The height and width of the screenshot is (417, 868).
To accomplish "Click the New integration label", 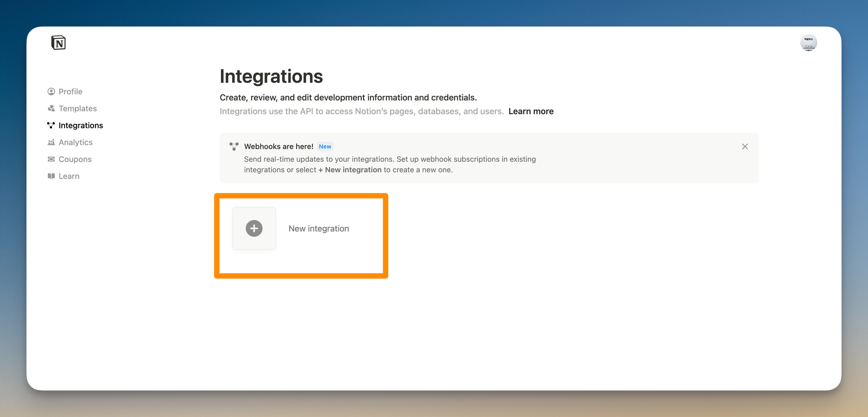I will (x=319, y=229).
